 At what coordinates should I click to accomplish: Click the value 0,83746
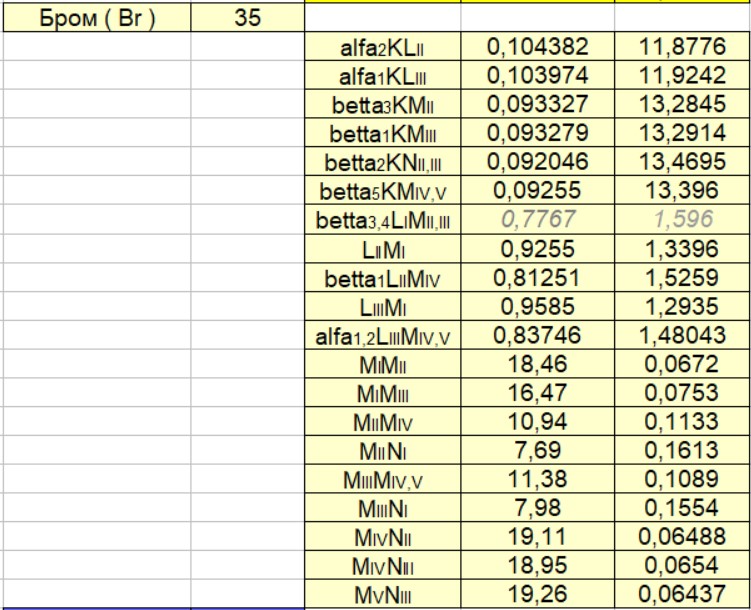pyautogui.click(x=537, y=335)
